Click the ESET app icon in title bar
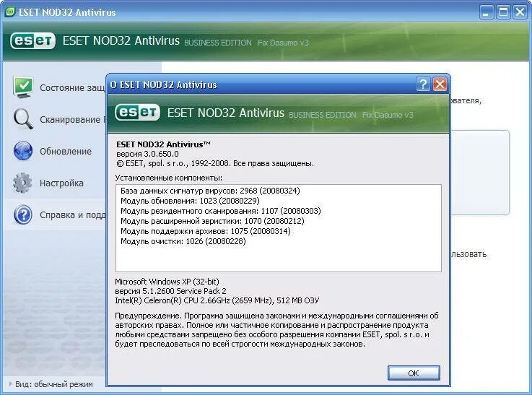The image size is (532, 395). tap(10, 12)
